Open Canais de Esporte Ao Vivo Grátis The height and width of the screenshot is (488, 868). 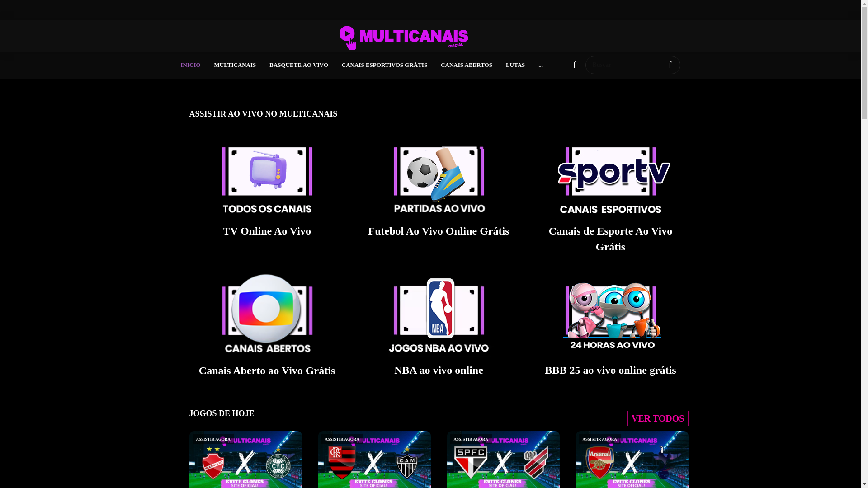[610, 239]
